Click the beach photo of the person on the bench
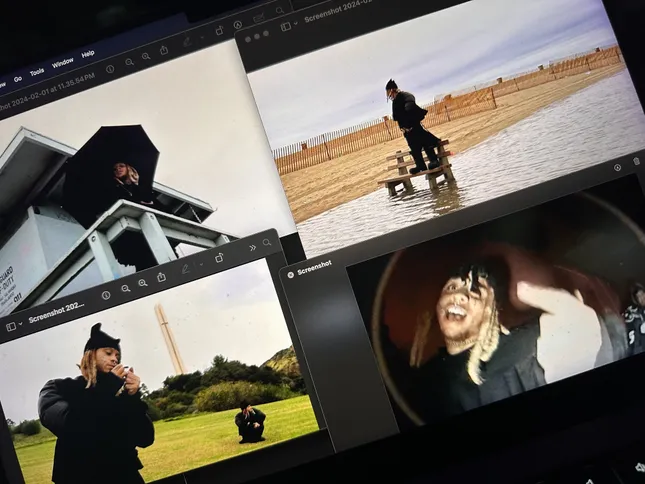This screenshot has width=645, height=484. click(x=443, y=126)
